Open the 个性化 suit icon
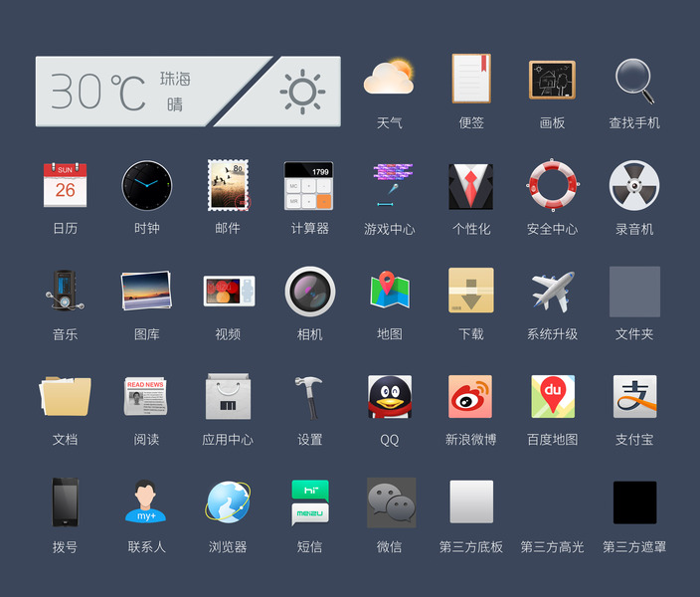The image size is (700, 597). 471,186
